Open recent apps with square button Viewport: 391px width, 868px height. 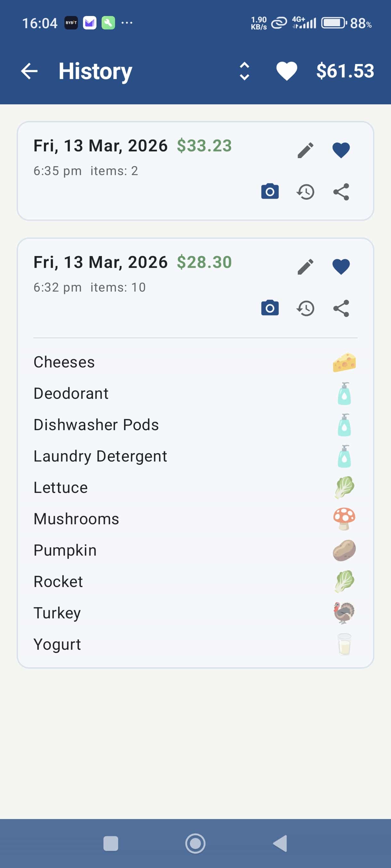111,843
